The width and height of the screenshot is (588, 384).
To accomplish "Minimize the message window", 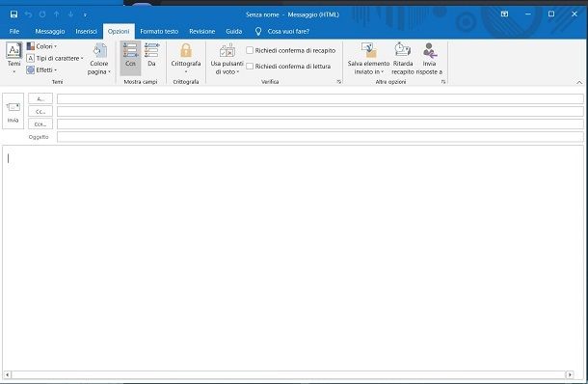I will pyautogui.click(x=528, y=14).
